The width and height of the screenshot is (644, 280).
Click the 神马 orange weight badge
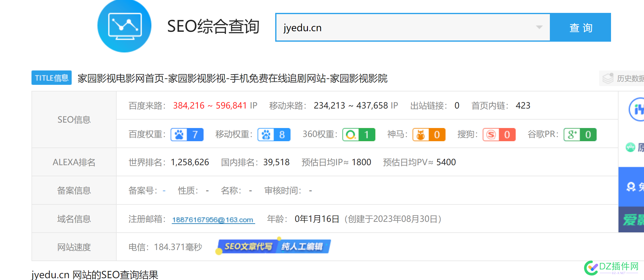pos(429,135)
